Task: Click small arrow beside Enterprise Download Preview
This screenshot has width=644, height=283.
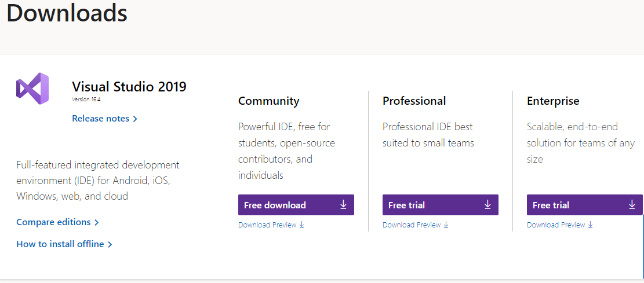Action: pos(590,225)
